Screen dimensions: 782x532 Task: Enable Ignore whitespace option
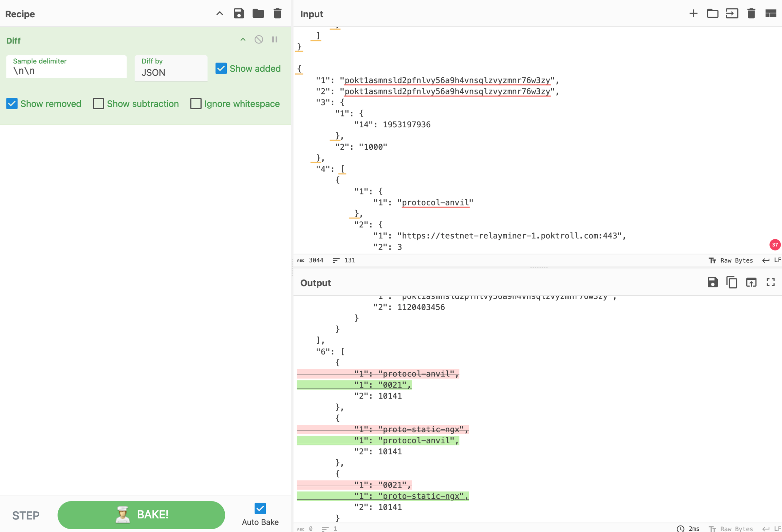tap(195, 104)
